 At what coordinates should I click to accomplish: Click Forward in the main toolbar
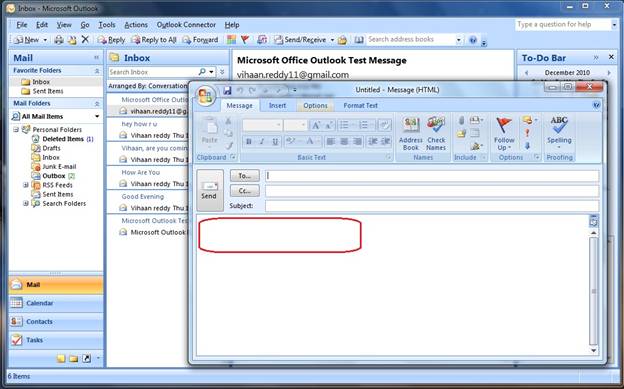coord(201,40)
